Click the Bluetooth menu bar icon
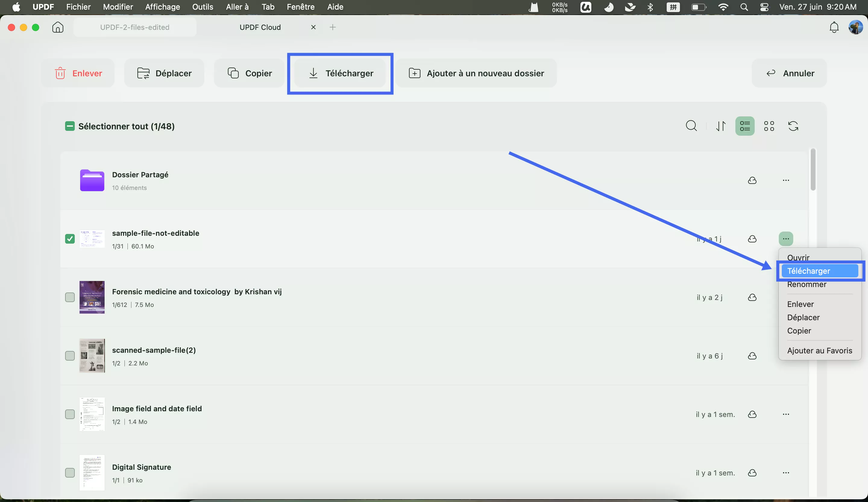Screen dimensions: 868x502 point(650,7)
